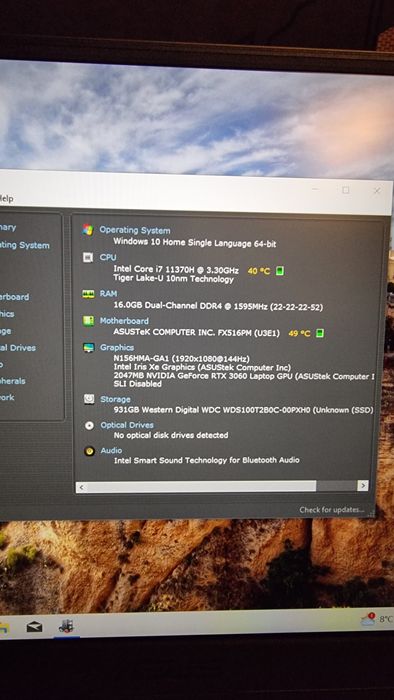394x700 pixels.
Task: Click the Intel Core i7 11370H text
Action: coord(176,271)
